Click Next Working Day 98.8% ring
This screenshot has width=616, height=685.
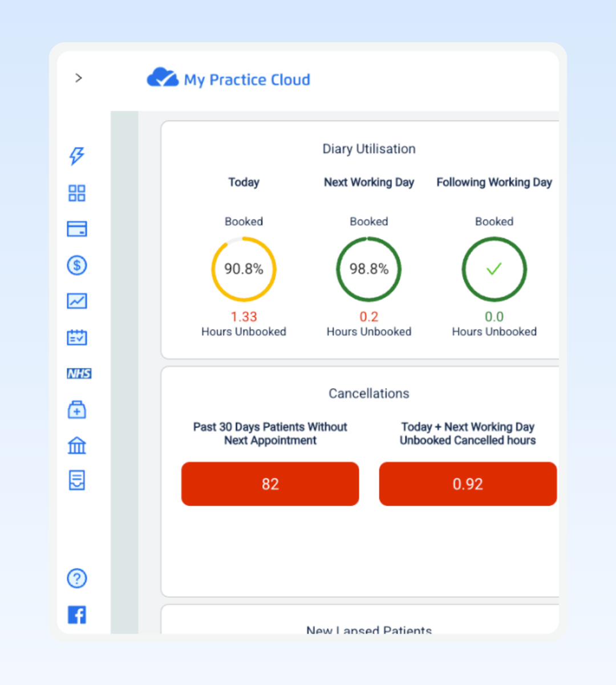pyautogui.click(x=369, y=269)
